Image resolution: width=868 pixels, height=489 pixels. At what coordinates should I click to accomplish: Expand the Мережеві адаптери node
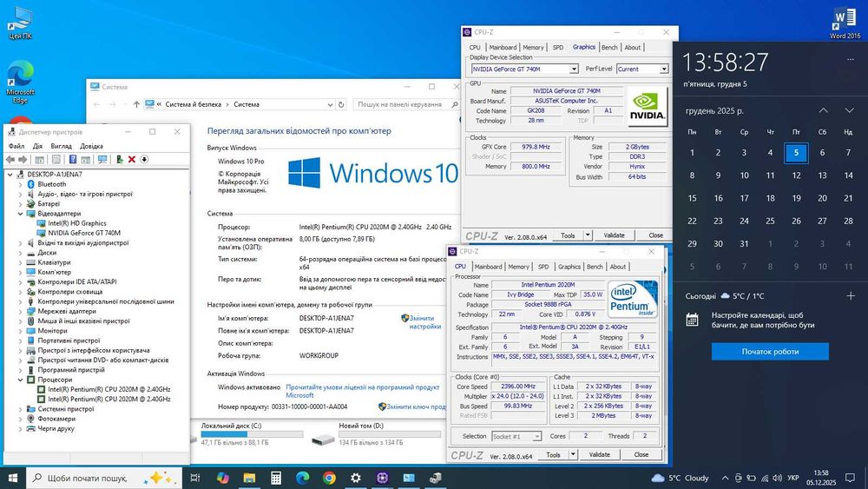(21, 311)
